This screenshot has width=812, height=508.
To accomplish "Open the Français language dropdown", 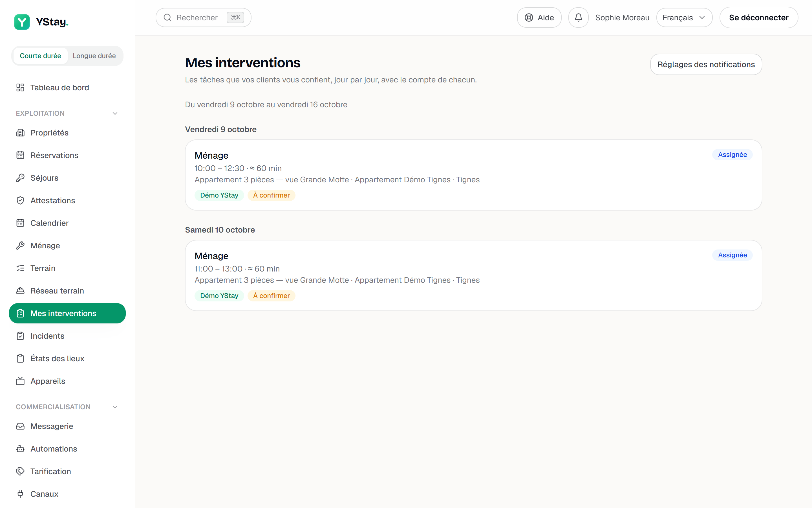I will pos(684,17).
